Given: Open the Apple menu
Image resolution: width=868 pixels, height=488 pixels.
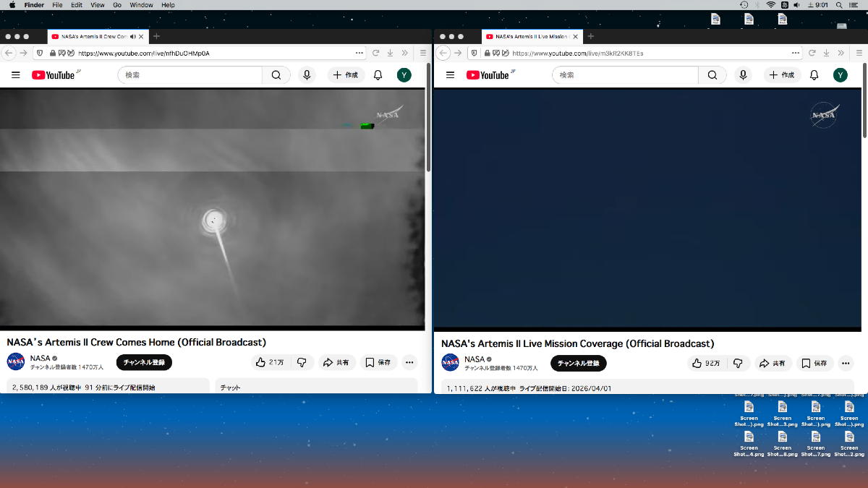Looking at the screenshot, I should point(12,4).
